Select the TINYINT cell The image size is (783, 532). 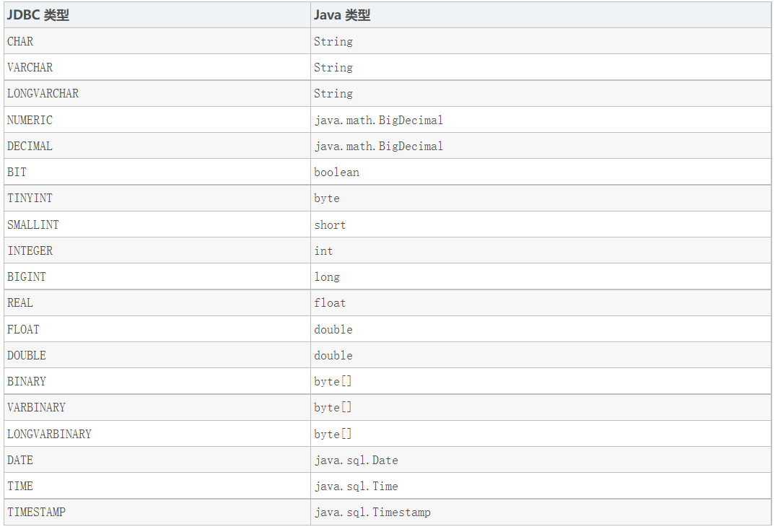[x=157, y=199]
